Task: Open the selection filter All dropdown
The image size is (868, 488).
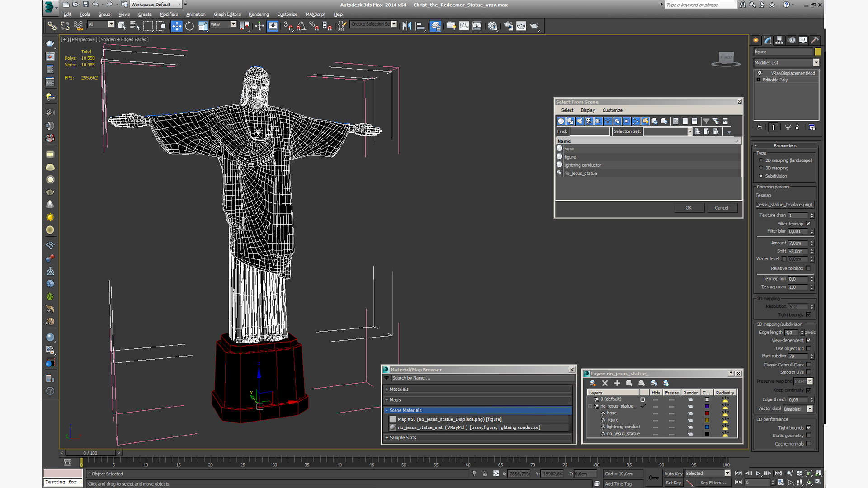Action: coord(101,24)
